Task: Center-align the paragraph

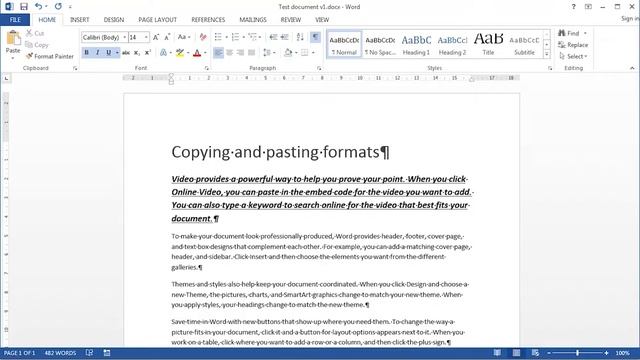Action: pyautogui.click(x=229, y=53)
